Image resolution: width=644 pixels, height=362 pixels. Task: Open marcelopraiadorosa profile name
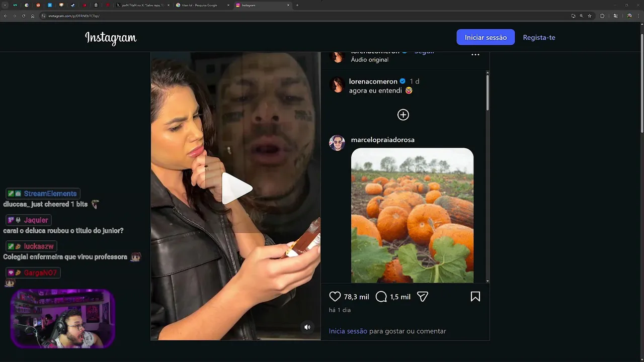pos(382,140)
